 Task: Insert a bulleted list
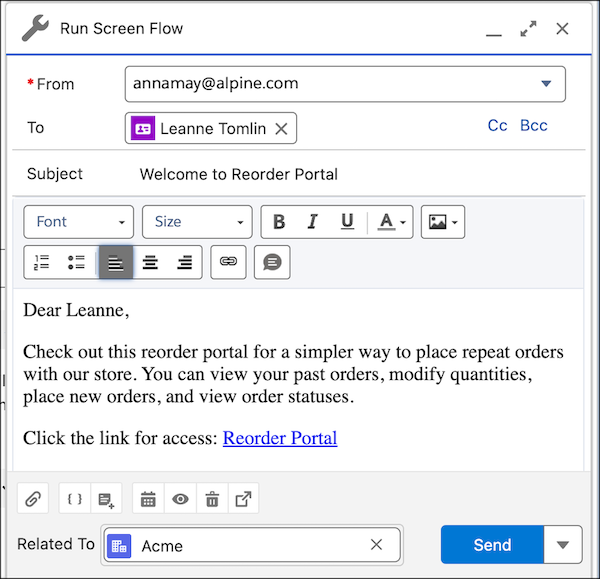pyautogui.click(x=76, y=263)
